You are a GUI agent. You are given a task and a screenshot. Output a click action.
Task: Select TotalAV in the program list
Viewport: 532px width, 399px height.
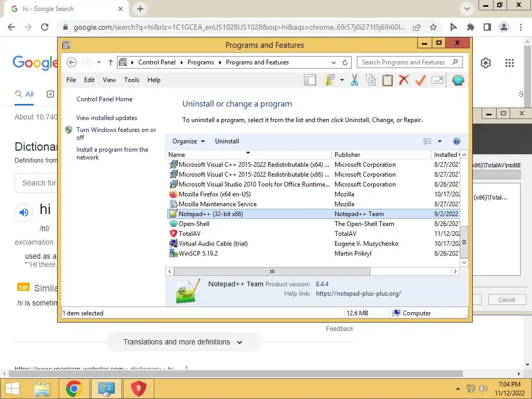click(313, 233)
